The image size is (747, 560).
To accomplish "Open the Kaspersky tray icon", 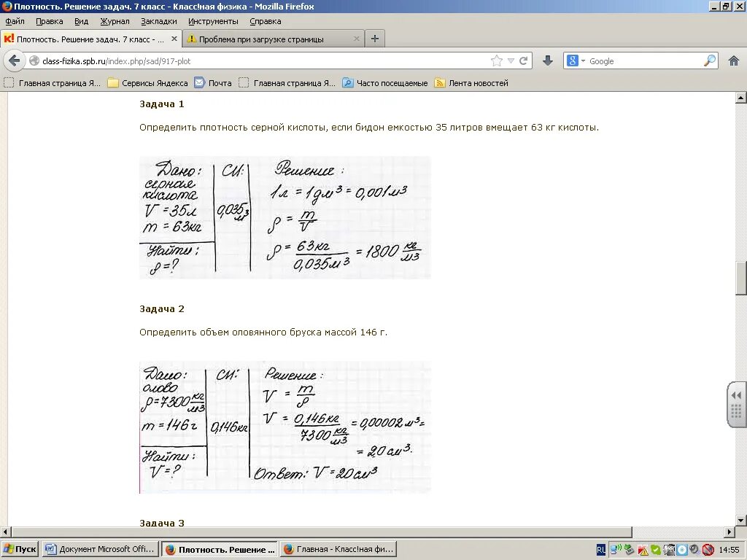I will tap(643, 550).
